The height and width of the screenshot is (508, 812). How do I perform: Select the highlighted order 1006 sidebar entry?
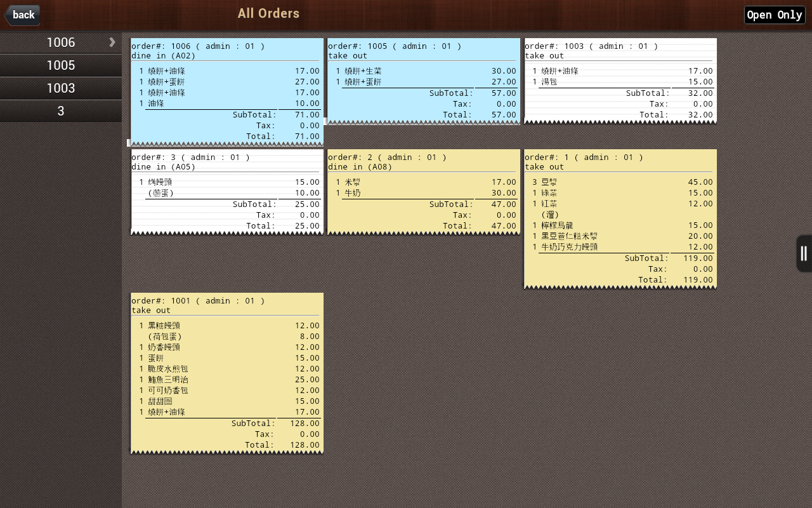61,42
